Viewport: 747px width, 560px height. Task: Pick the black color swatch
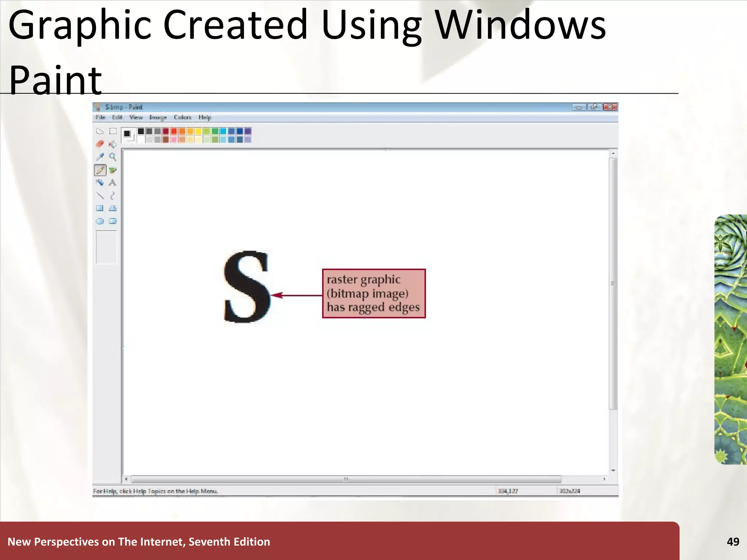pos(141,131)
